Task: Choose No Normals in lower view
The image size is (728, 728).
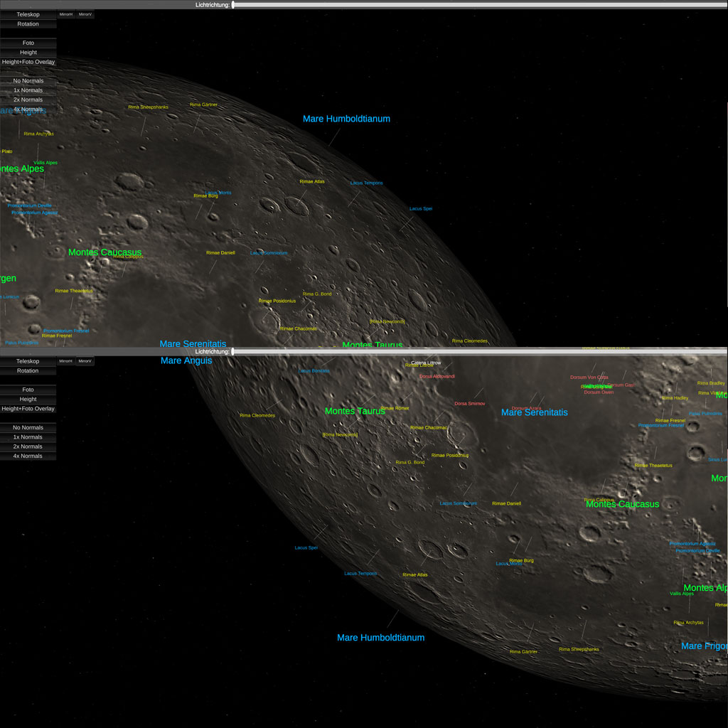Action: coord(28,427)
